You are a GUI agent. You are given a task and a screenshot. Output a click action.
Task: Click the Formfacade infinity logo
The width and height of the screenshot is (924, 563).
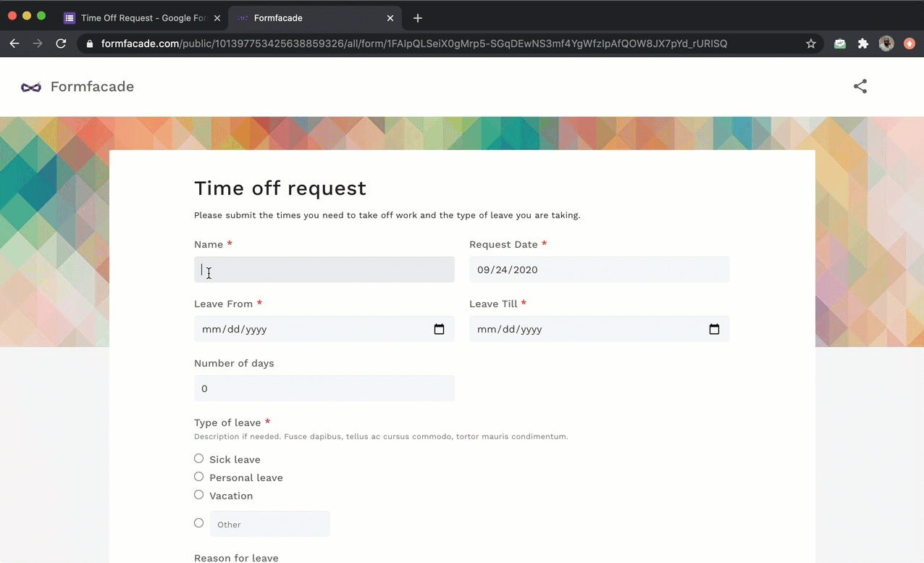tap(31, 87)
